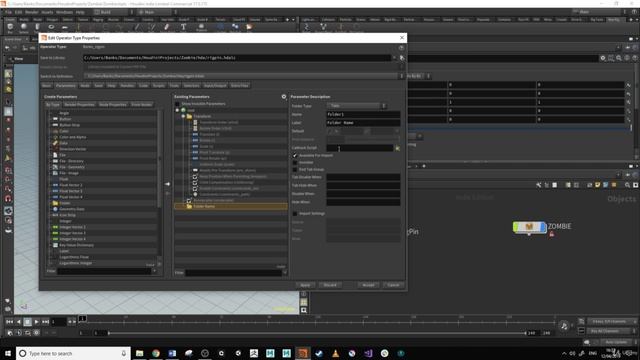640x360 pixels.
Task: Click the Save to Library file chooser icon
Action: tap(402, 58)
